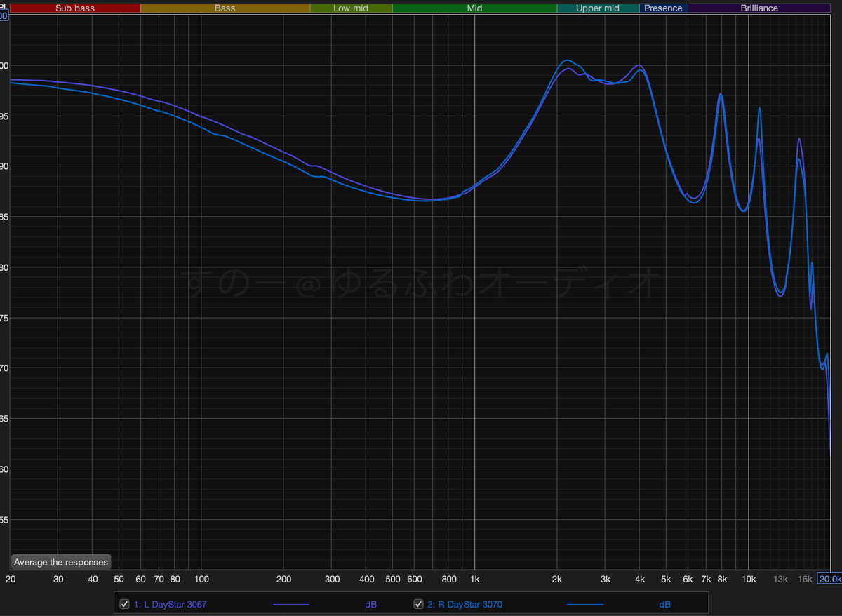The height and width of the screenshot is (616, 842).
Task: Click the Sub bass band label
Action: pos(75,8)
